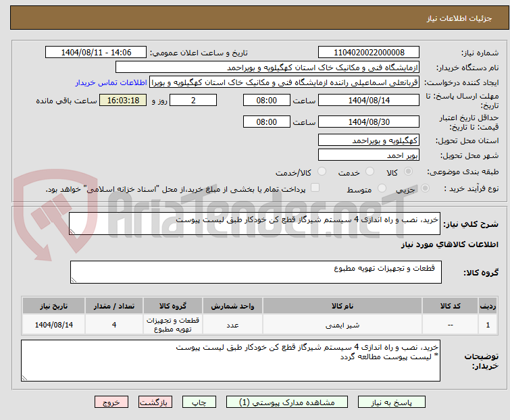Select the کالا/خدمت radio button
Screen dimensions: 510x420
(x=322, y=172)
